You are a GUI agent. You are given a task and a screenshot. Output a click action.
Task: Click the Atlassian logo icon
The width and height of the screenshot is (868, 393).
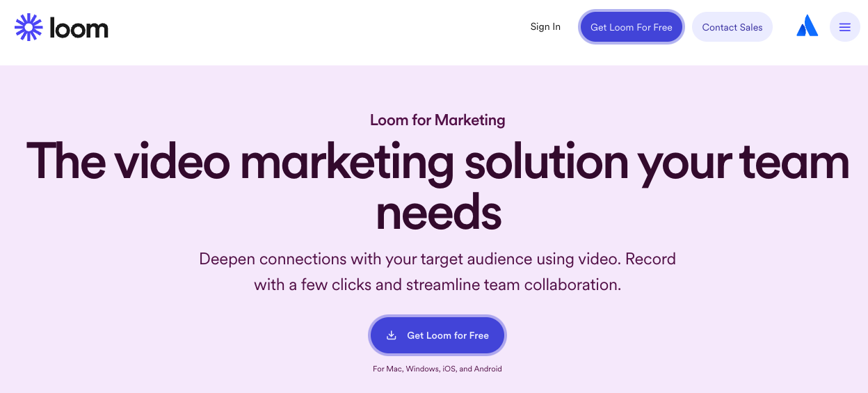click(807, 27)
